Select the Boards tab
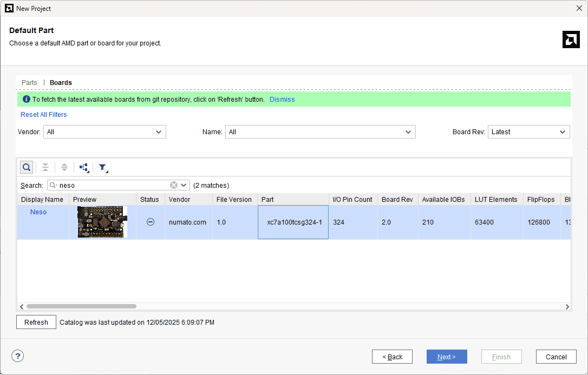The height and width of the screenshot is (375, 588). click(61, 83)
